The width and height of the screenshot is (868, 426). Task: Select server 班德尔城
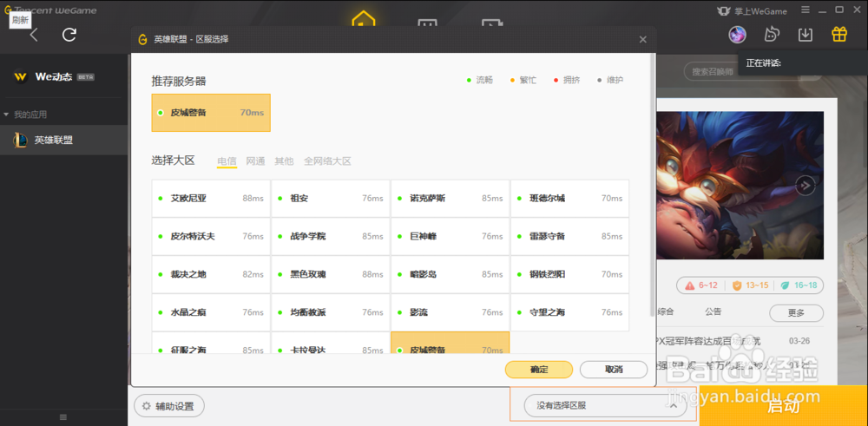click(569, 198)
